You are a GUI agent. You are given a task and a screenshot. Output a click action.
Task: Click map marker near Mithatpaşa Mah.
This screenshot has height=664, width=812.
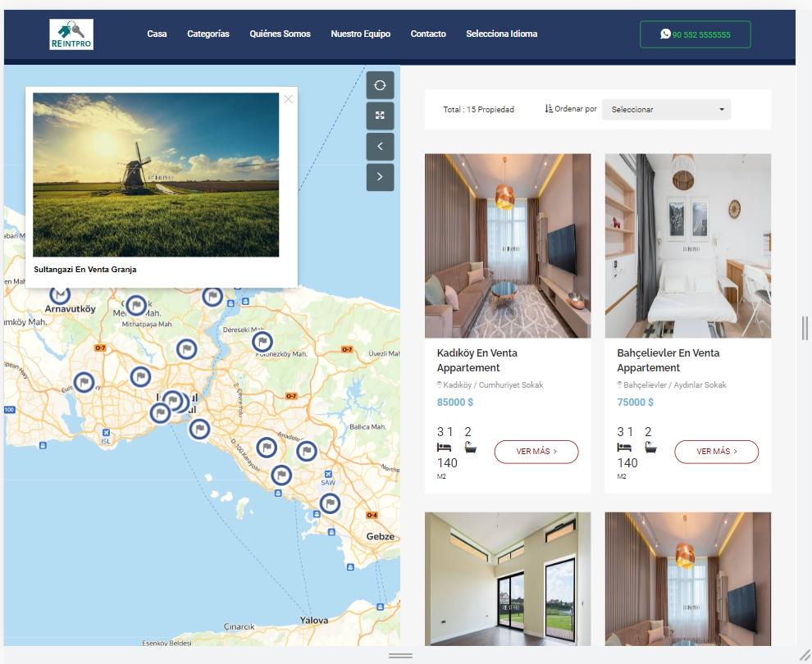[x=136, y=305]
